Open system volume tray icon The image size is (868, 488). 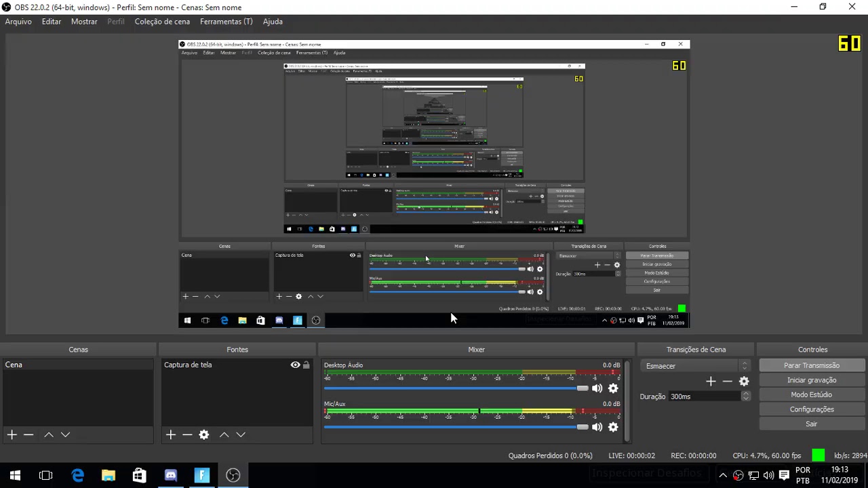coord(768,475)
